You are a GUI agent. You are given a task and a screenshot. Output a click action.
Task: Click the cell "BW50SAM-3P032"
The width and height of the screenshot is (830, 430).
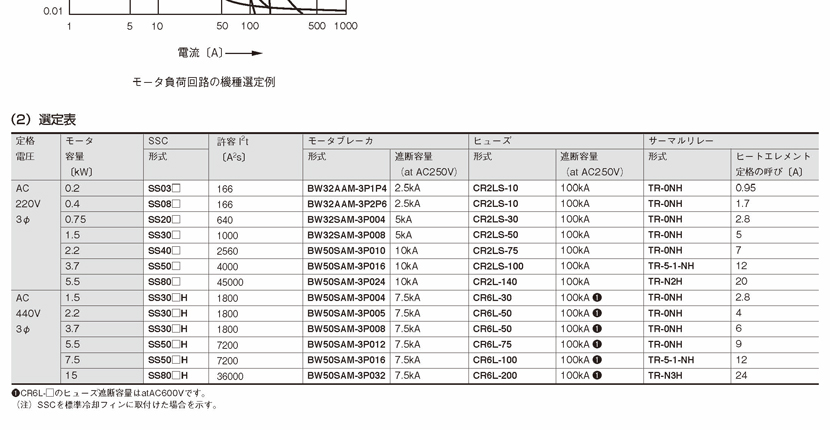(346, 375)
